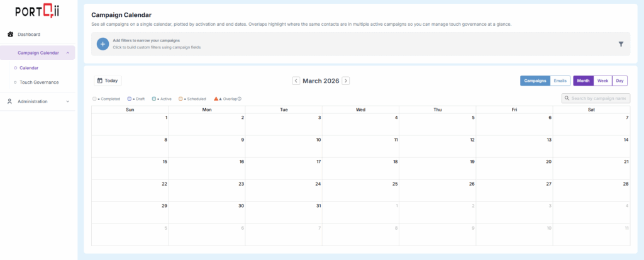Image resolution: width=644 pixels, height=260 pixels.
Task: Click the orange Overlap warning triangle
Action: pyautogui.click(x=216, y=99)
